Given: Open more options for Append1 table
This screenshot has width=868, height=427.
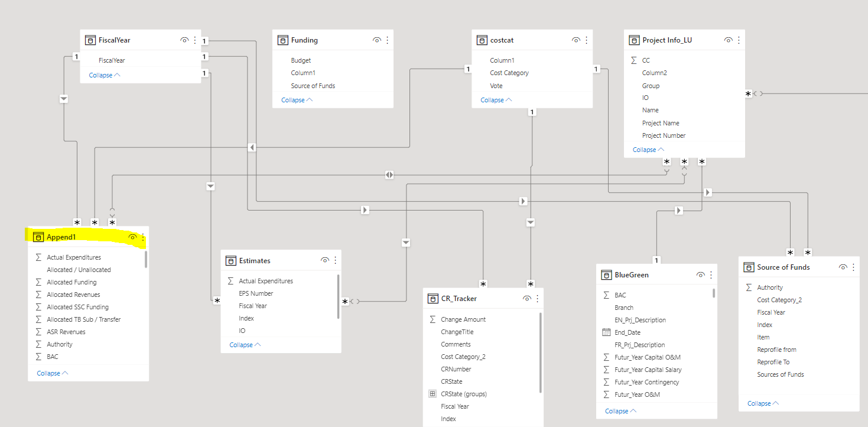Looking at the screenshot, I should (143, 237).
